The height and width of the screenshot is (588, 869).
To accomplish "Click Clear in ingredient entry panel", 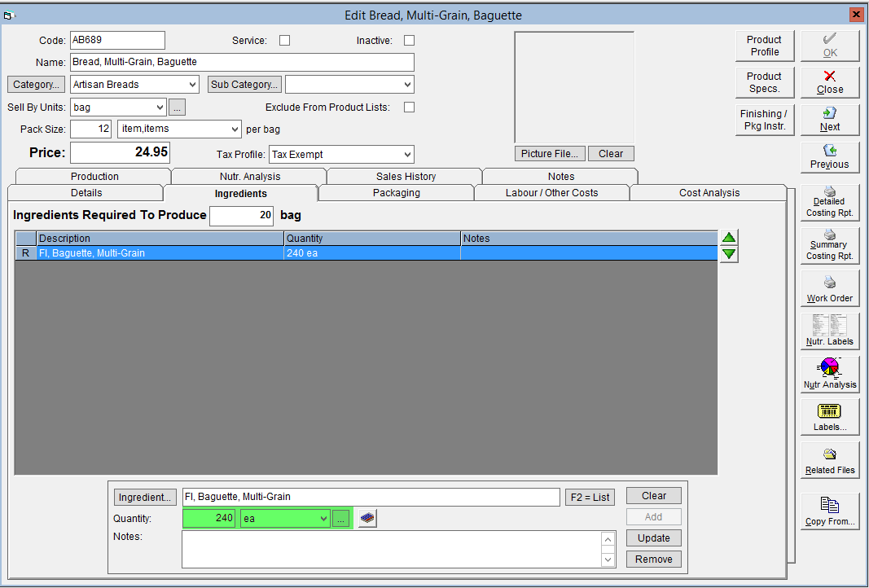I will 653,496.
